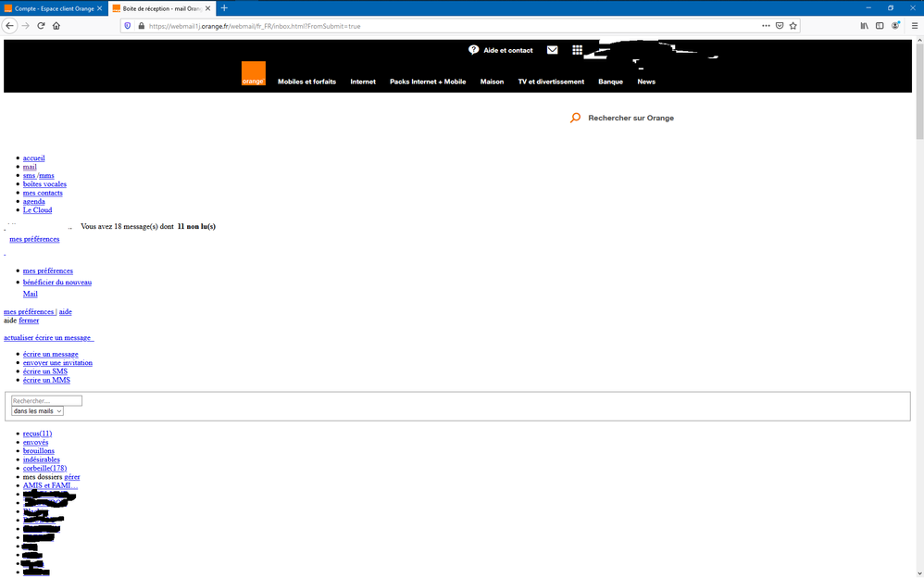924x578 pixels.
Task: Open Mobiles et forfaits menu
Action: 307,82
